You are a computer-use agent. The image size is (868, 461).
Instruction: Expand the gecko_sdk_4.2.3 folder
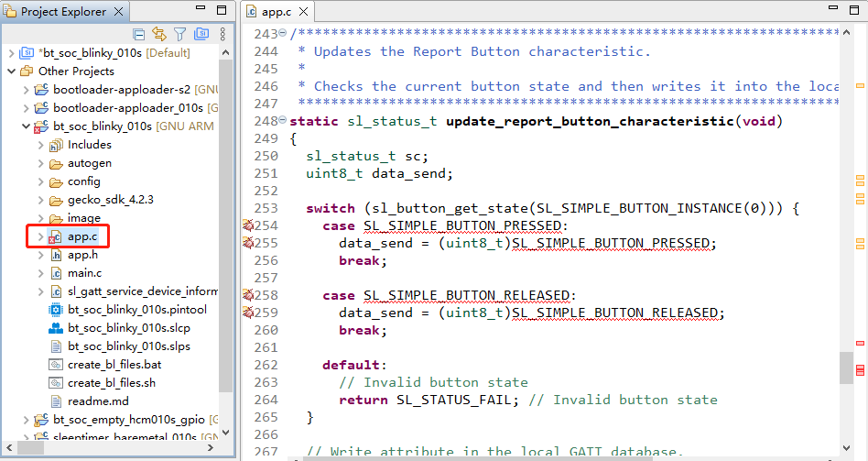(x=40, y=199)
